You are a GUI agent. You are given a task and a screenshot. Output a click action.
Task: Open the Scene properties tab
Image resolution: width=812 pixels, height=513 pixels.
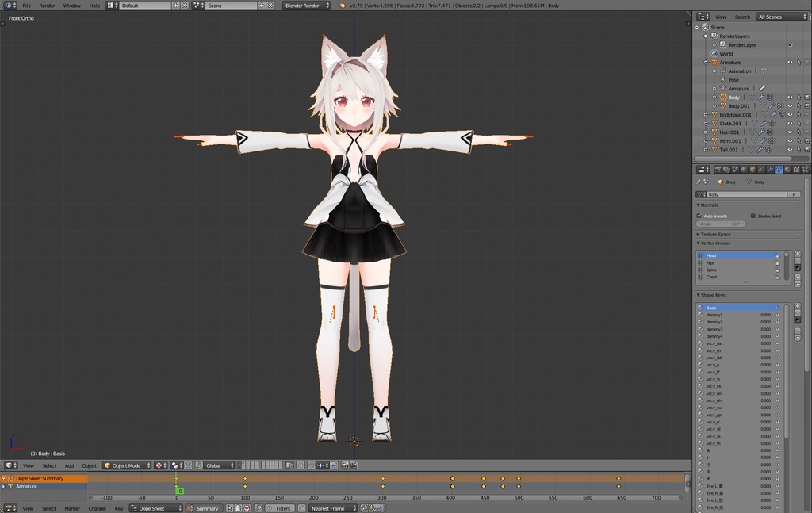click(735, 170)
